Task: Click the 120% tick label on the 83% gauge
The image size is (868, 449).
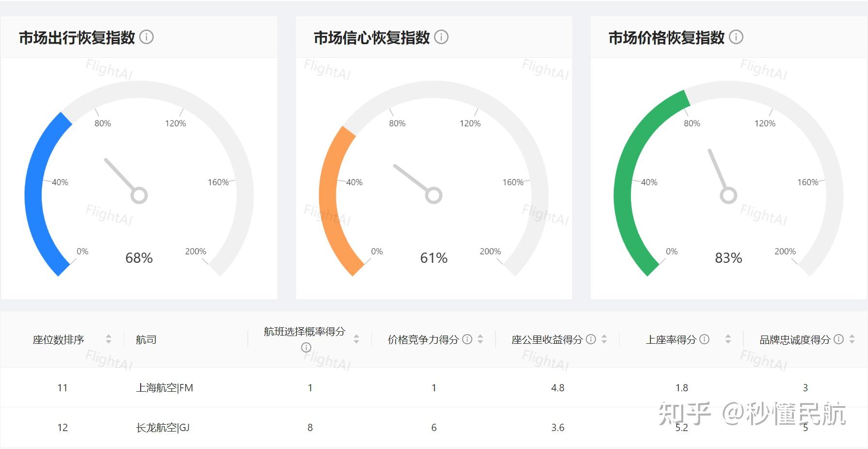Action: pyautogui.click(x=765, y=124)
